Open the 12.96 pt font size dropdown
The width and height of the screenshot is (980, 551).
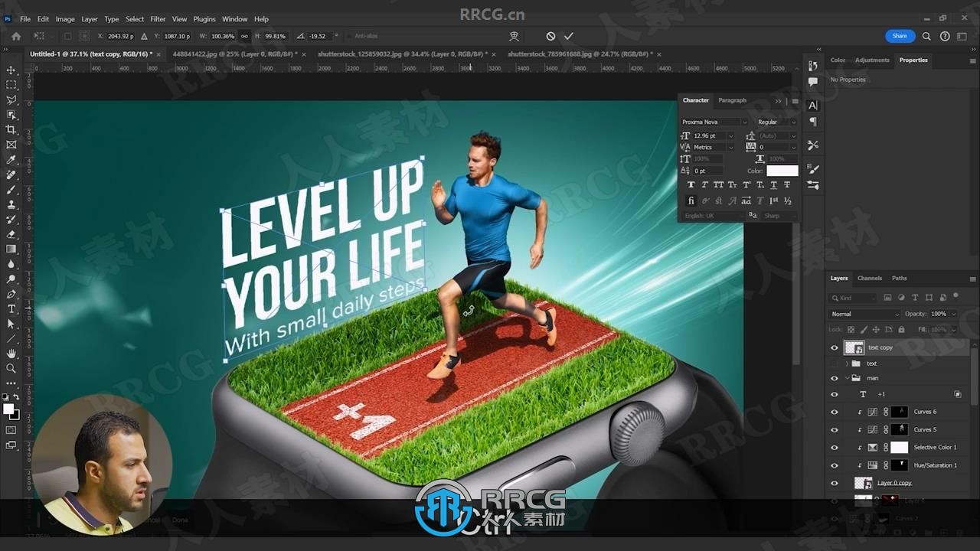click(730, 135)
